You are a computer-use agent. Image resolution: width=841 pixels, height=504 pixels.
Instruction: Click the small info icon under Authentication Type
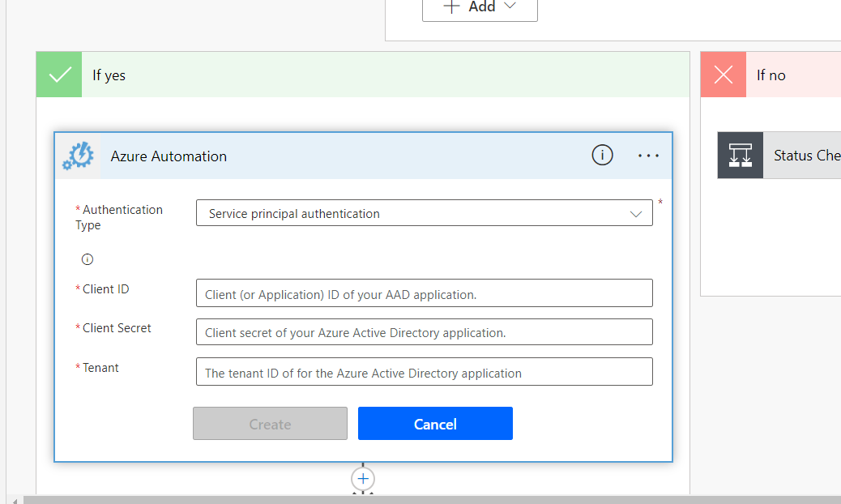coord(88,259)
